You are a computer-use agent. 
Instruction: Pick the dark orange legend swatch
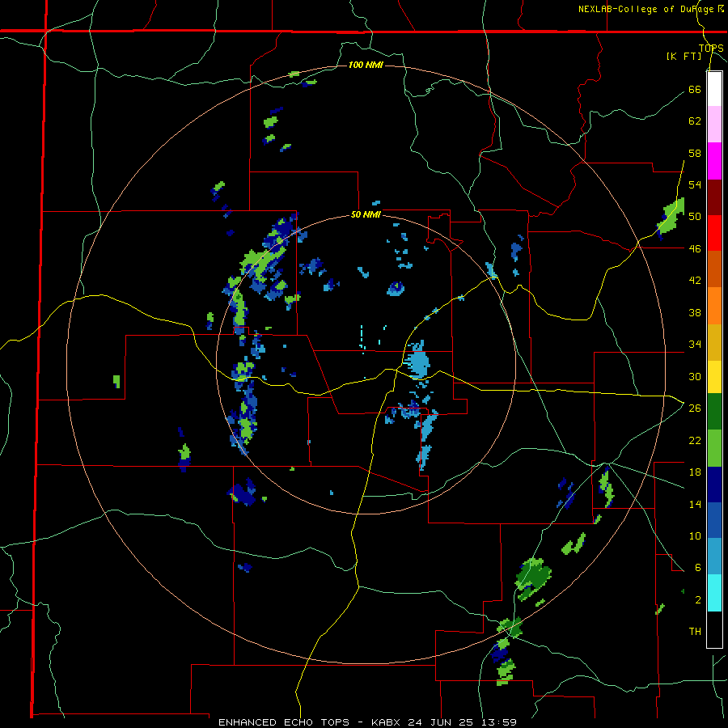tap(714, 269)
